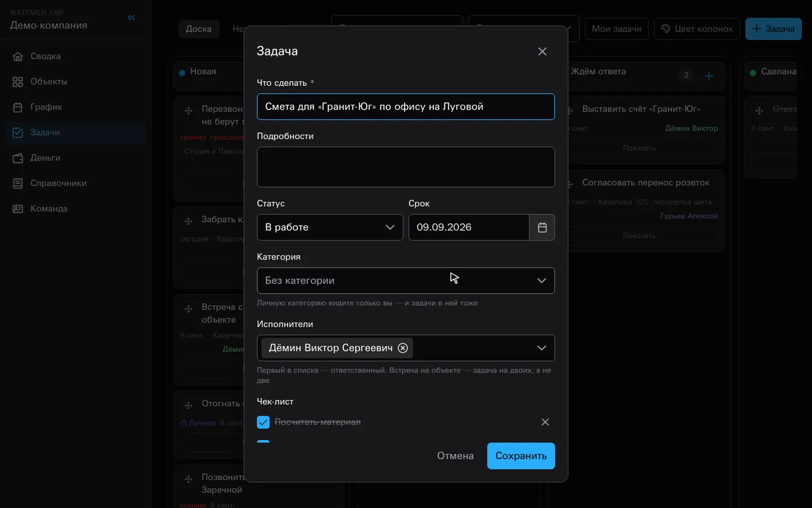Cancel editing with Отмена
Viewport: 812px width, 508px height.
(x=455, y=456)
